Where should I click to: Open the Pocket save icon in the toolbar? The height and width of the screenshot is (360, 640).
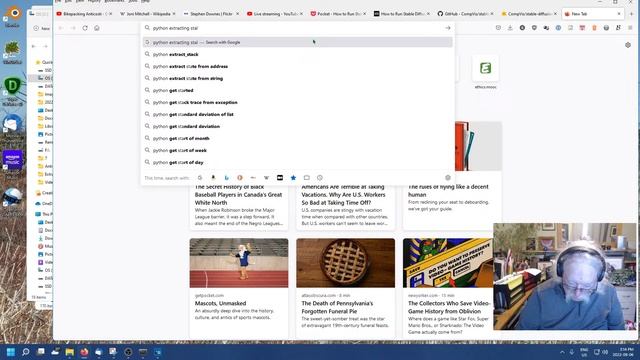(x=498, y=28)
